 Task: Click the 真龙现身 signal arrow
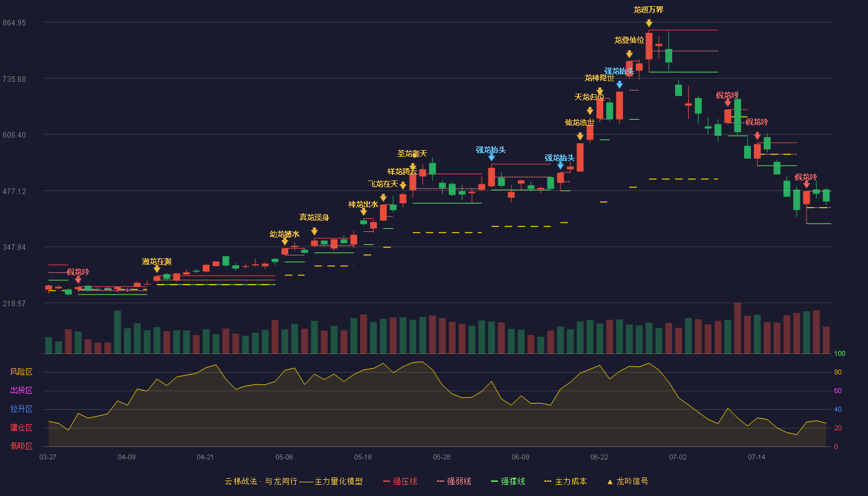click(314, 231)
